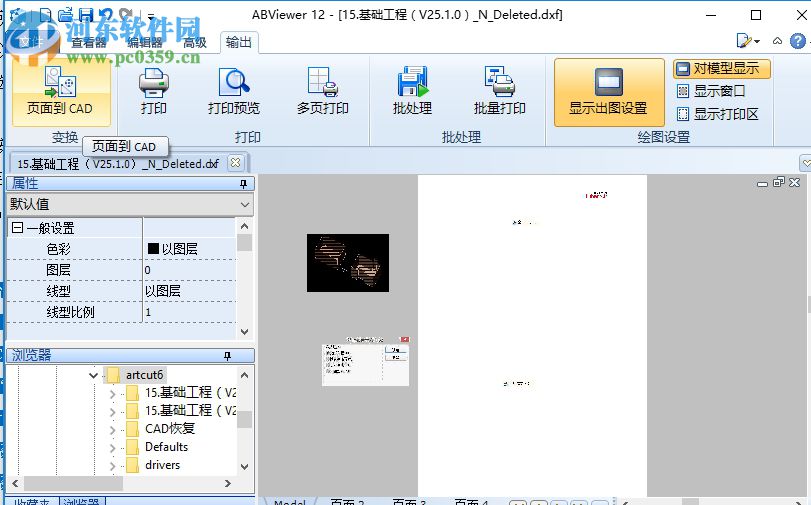Close the 15.基础工程 document tab
Viewport: 811px width, 505px height.
[x=235, y=162]
